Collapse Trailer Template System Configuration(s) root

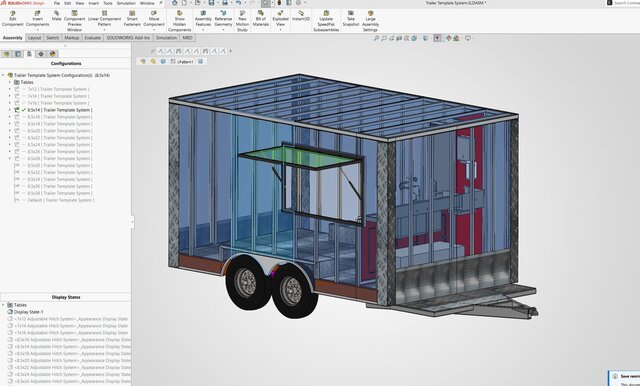click(3, 75)
